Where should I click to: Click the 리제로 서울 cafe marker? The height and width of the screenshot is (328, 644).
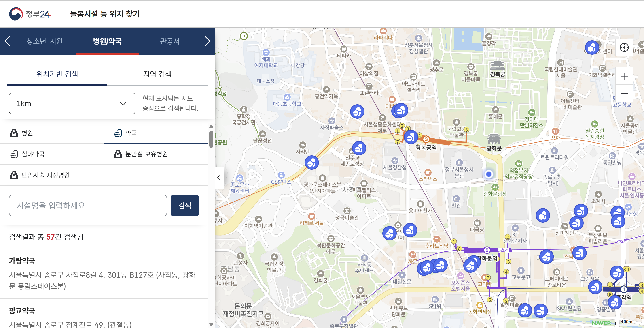click(311, 216)
